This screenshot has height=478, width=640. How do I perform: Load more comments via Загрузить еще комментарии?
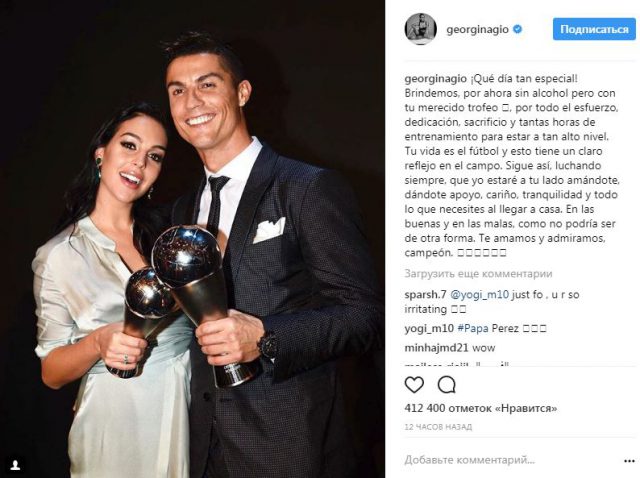478,273
